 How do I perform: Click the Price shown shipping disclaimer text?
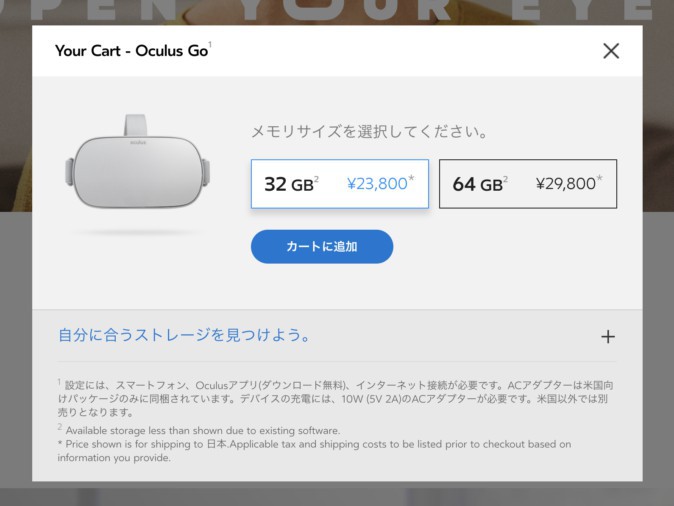tap(314, 450)
